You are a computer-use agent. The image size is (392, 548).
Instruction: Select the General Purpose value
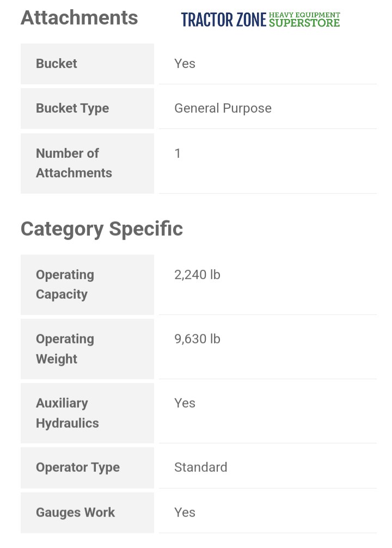[223, 108]
